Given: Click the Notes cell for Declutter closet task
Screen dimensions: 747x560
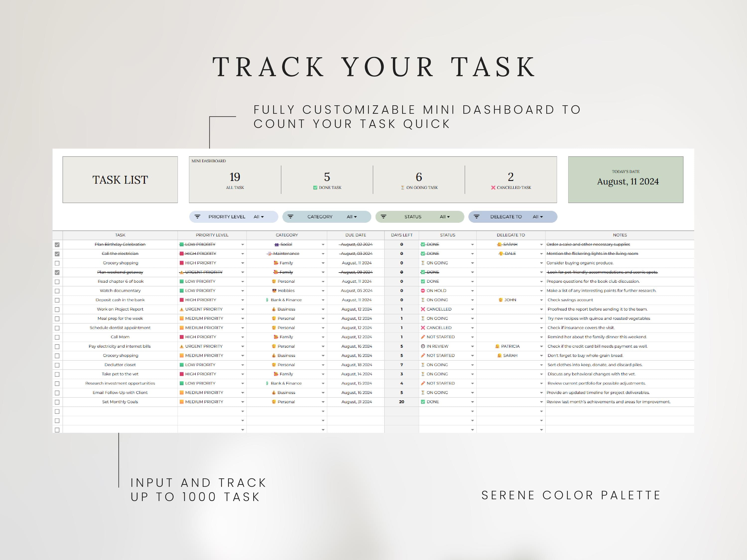Looking at the screenshot, I should tap(608, 365).
